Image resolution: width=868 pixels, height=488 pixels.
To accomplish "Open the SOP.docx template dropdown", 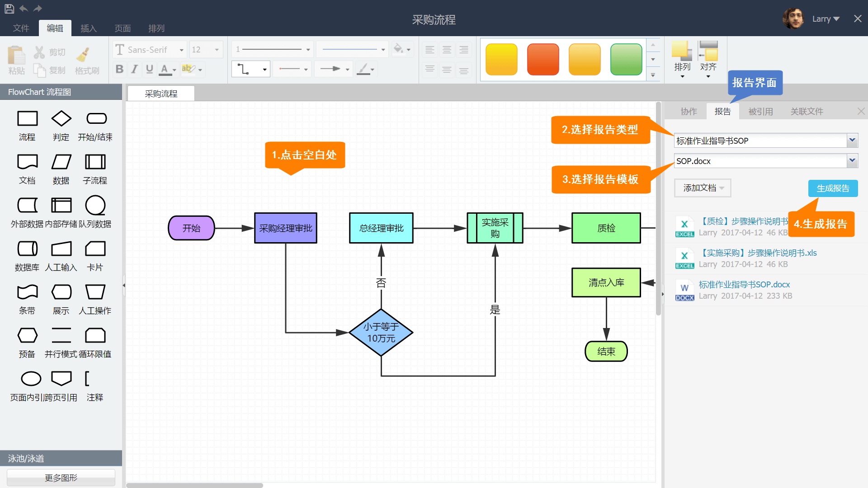I will [x=852, y=161].
